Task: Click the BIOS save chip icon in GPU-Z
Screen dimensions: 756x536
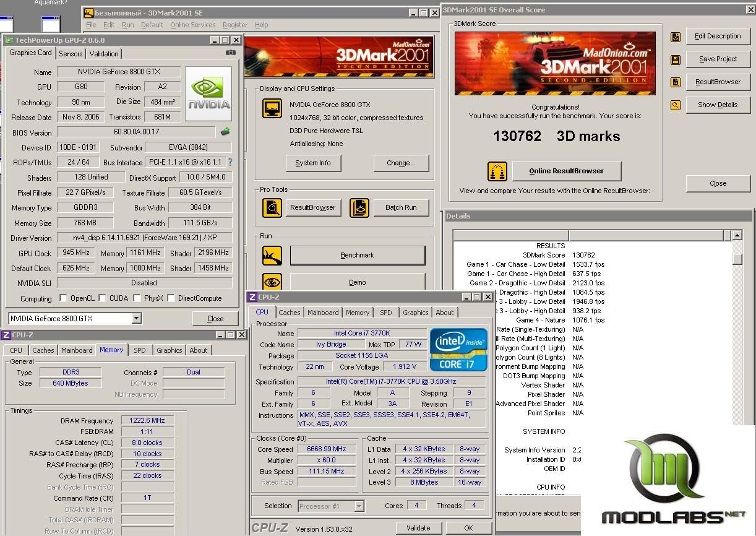Action: [225, 132]
